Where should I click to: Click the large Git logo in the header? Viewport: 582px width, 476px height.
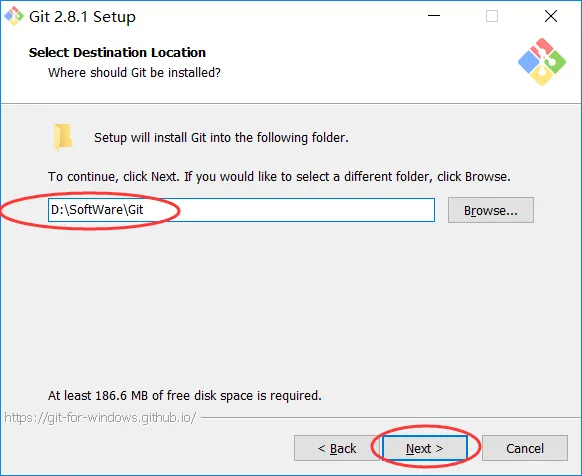click(x=542, y=62)
